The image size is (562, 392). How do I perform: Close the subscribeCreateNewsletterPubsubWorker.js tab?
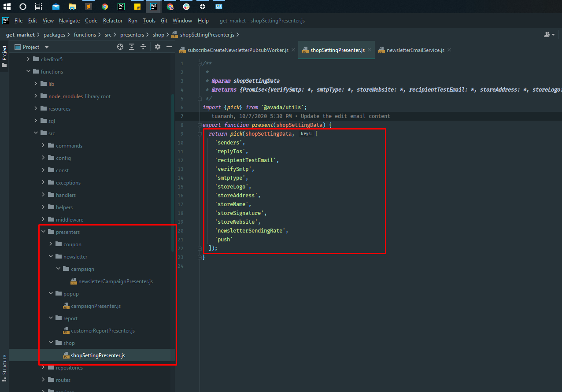(x=293, y=50)
